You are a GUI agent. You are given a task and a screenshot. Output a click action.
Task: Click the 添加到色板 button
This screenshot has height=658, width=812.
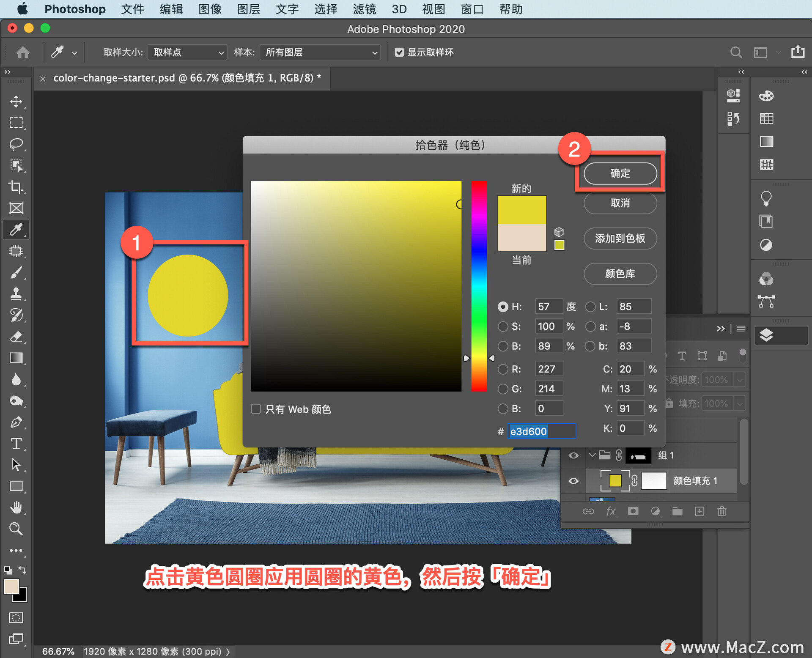(620, 239)
